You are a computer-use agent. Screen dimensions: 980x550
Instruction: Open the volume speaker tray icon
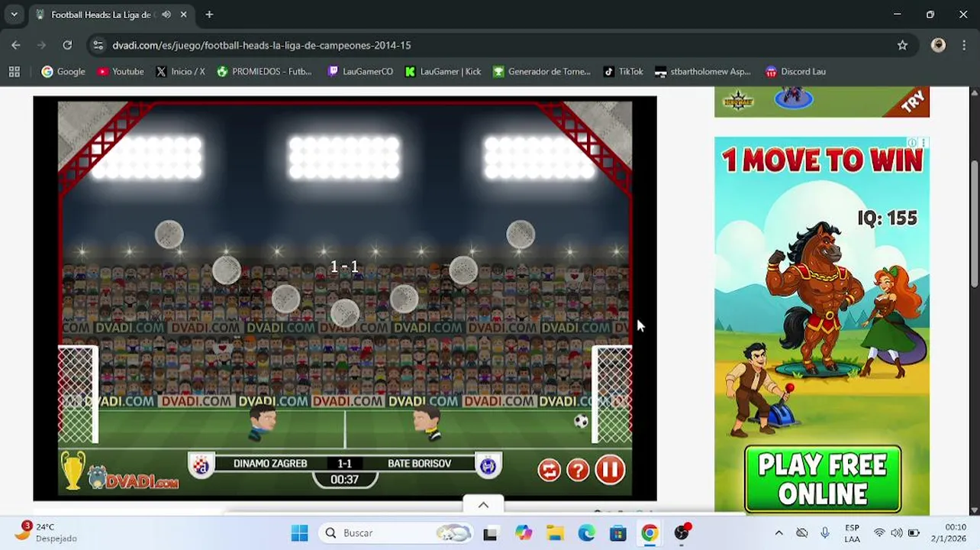click(897, 532)
